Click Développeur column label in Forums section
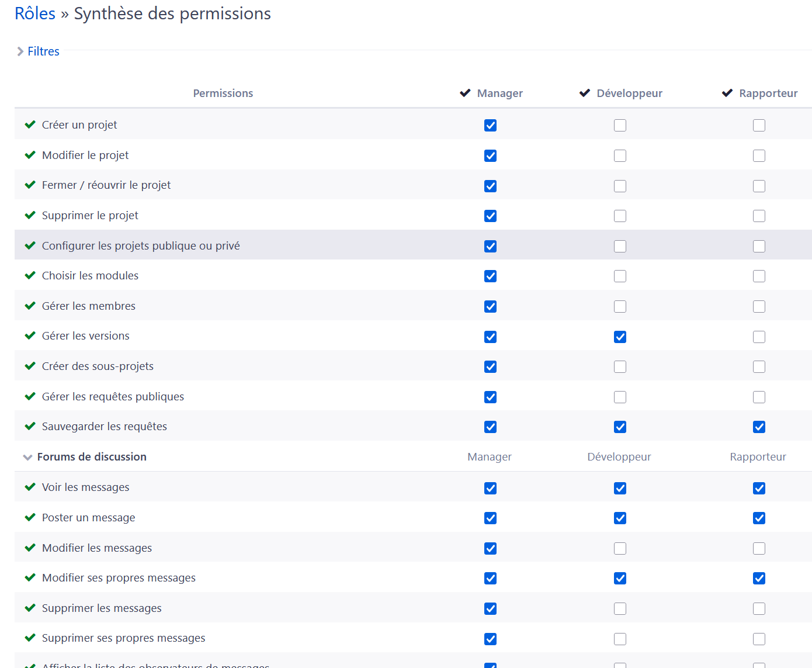Viewport: 812px width, 668px height. tap(619, 456)
